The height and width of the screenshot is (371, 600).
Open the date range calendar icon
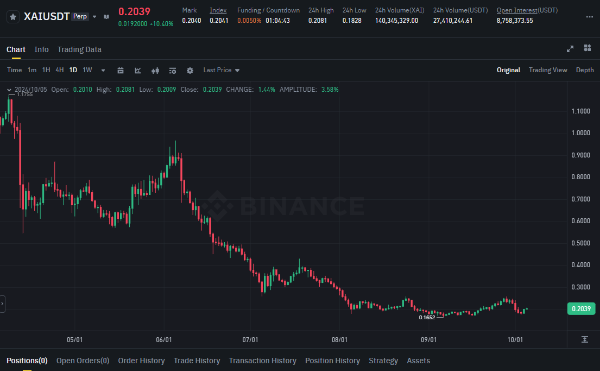(120, 70)
